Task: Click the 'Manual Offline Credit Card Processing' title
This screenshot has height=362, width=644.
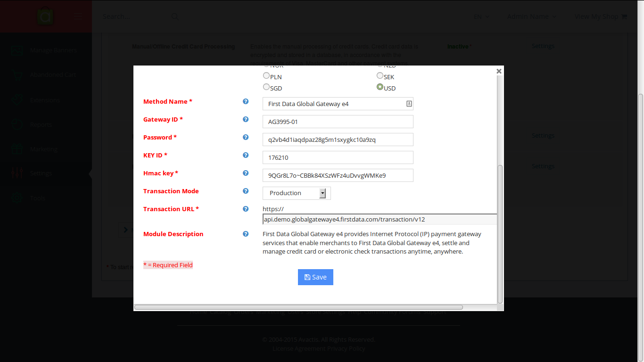Action: (x=183, y=47)
